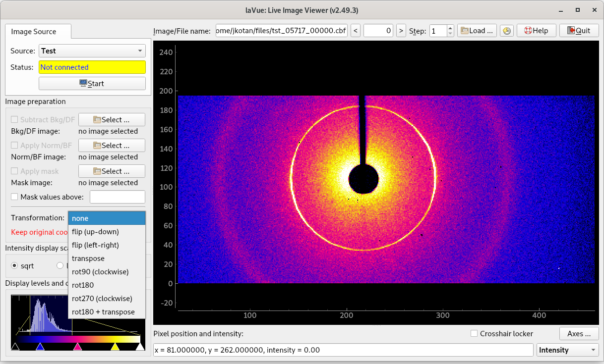The height and width of the screenshot is (364, 604).
Task: Click the Select button for mask image
Action: coord(112,171)
